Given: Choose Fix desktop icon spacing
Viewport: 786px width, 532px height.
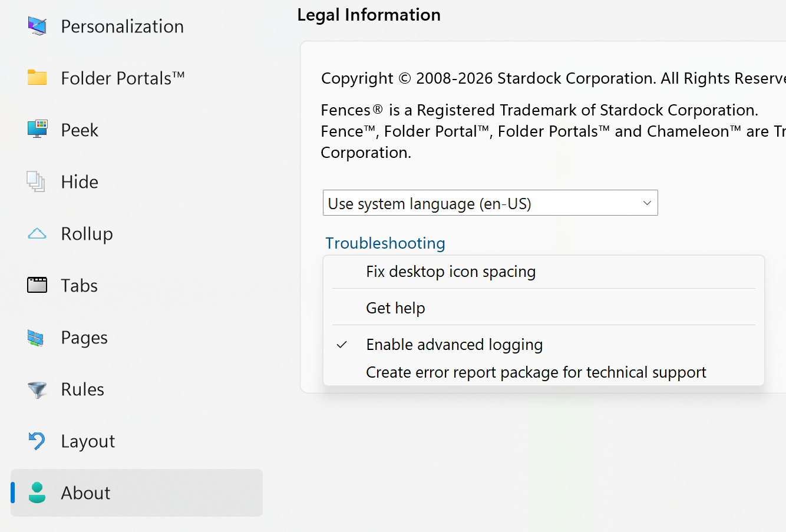Looking at the screenshot, I should [450, 272].
